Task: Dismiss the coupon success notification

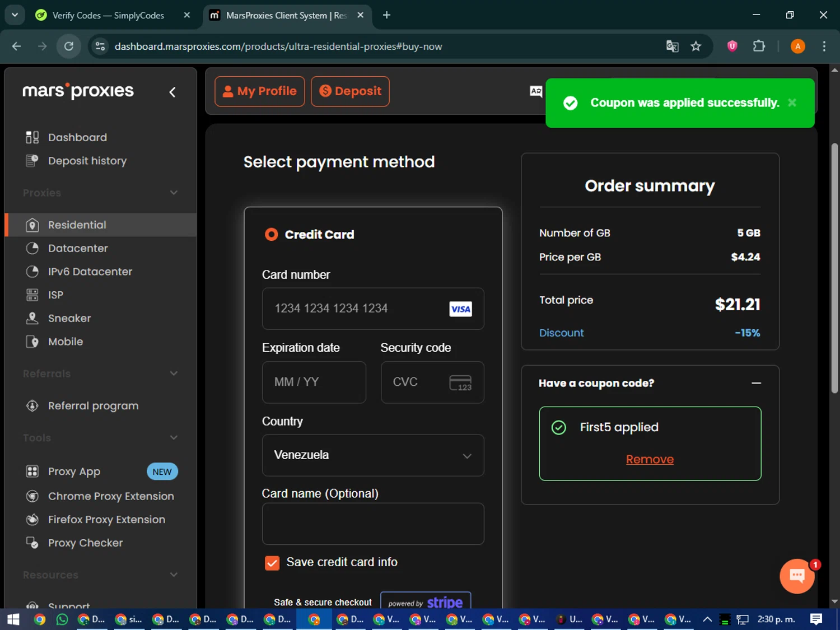Action: click(x=792, y=102)
